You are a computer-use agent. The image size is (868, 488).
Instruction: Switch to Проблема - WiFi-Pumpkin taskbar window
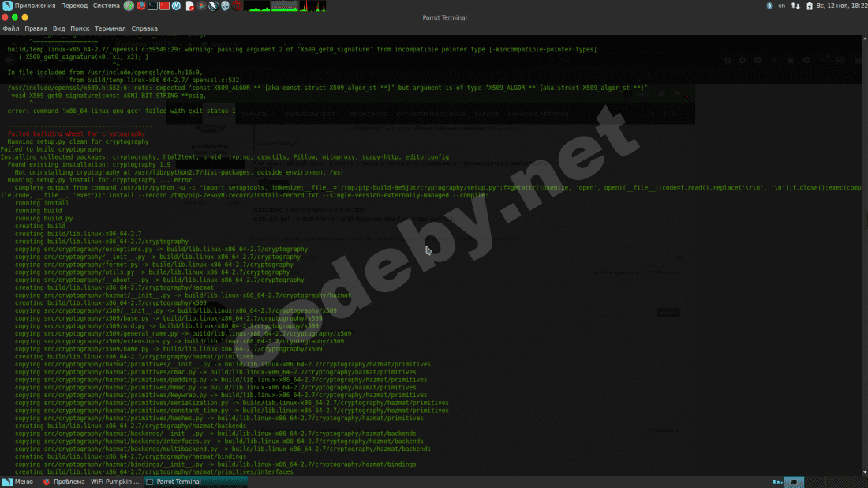(x=91, y=482)
